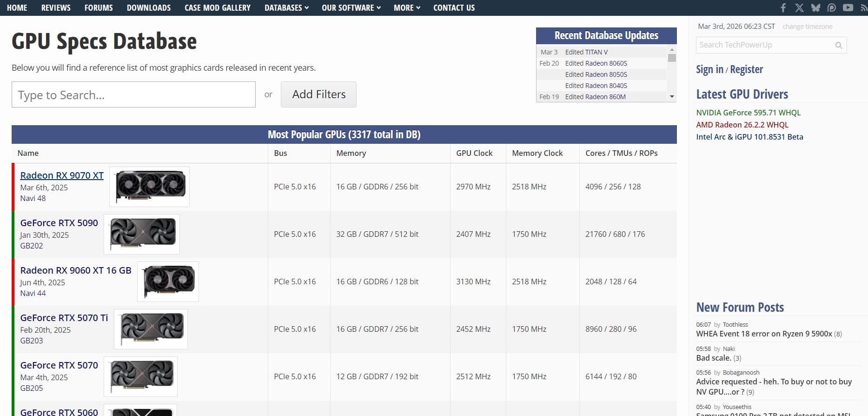Screen dimensions: 868x416
Task: Click the RSS feed icon
Action: click(864, 8)
